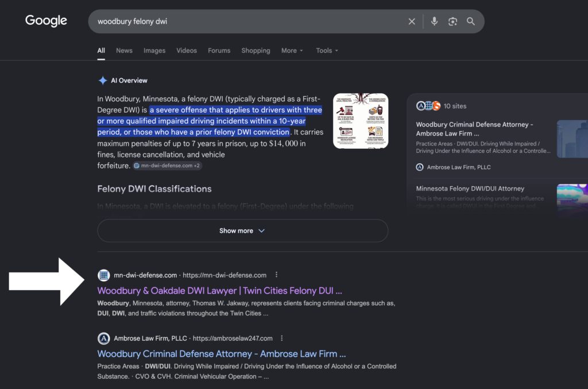
Task: Open sidebar Minnesota Felony DWI/DUI Attorney card
Action: point(470,188)
